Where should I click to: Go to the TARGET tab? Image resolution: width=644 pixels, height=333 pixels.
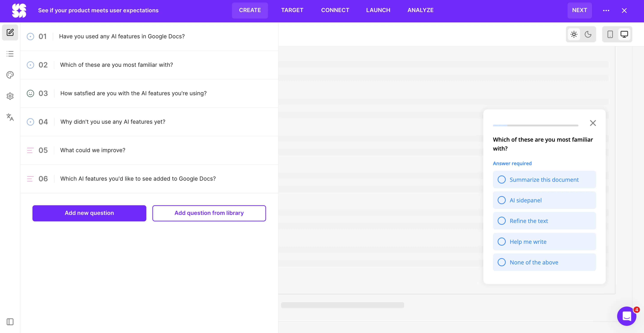tap(292, 10)
